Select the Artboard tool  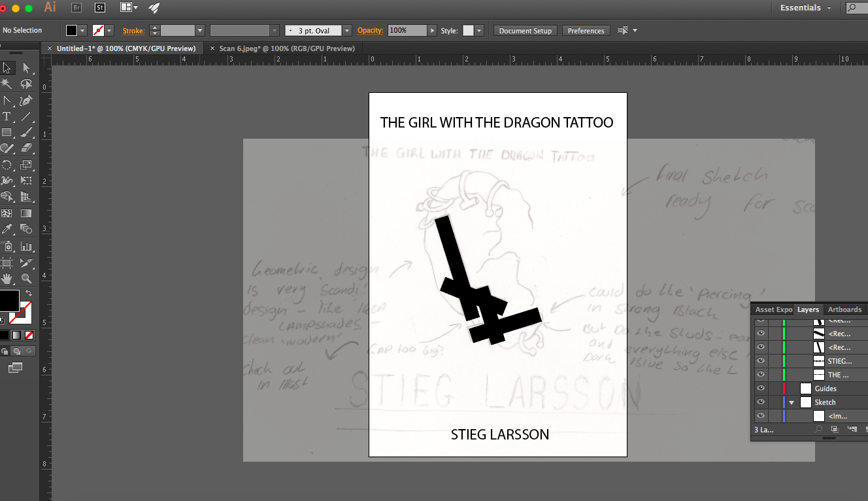pyautogui.click(x=7, y=263)
